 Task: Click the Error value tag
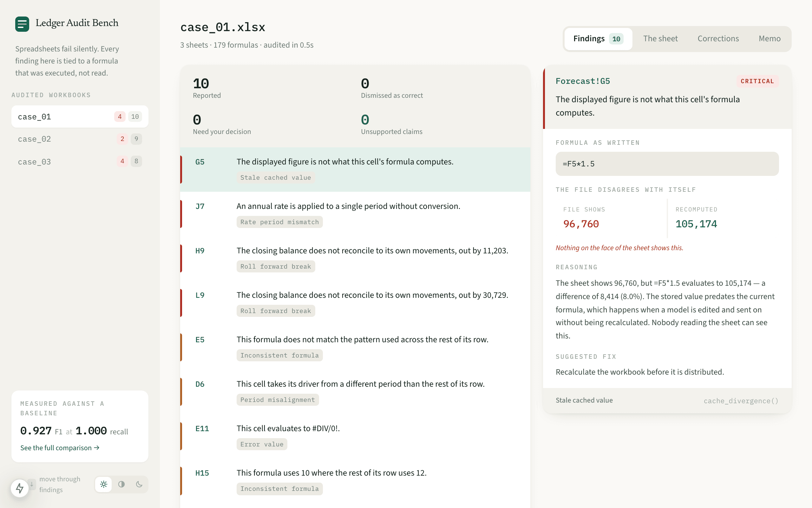(x=262, y=444)
